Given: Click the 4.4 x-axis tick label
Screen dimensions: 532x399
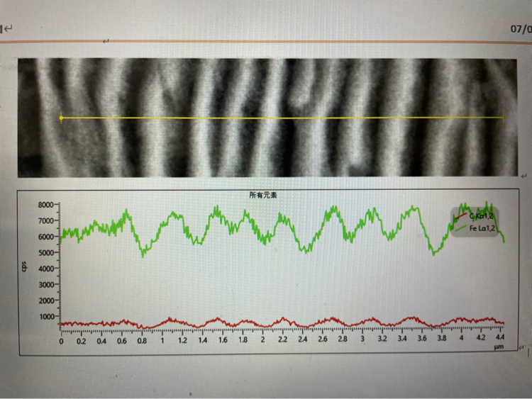Looking at the screenshot, I should point(500,337).
